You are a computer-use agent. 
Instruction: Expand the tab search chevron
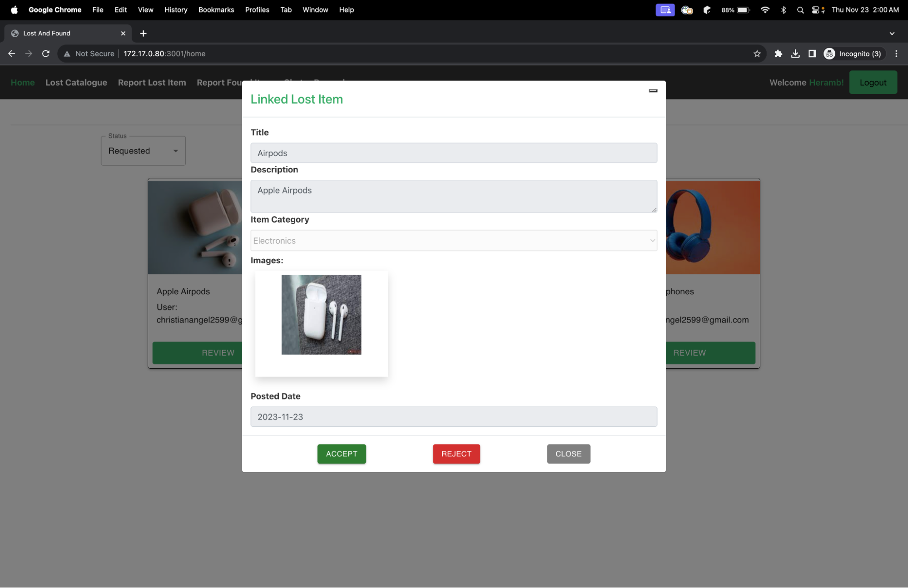tap(892, 34)
